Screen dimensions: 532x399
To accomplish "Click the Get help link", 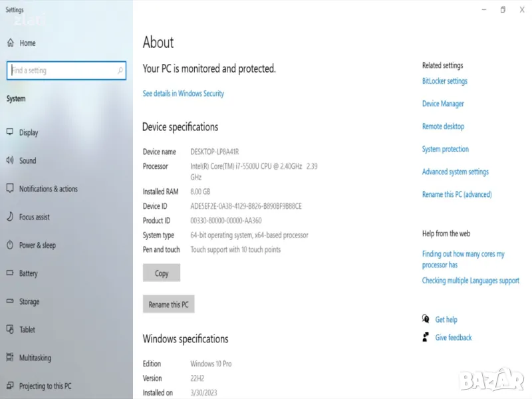I will click(x=446, y=320).
